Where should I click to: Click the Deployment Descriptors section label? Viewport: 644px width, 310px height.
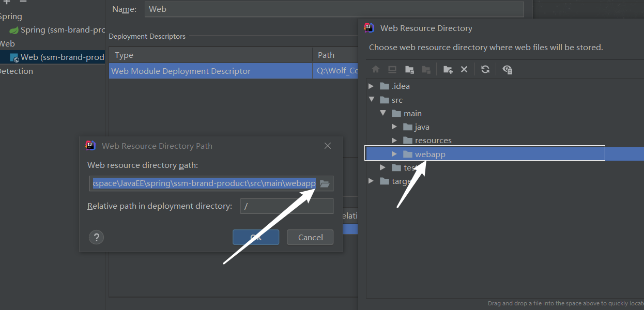[147, 37]
